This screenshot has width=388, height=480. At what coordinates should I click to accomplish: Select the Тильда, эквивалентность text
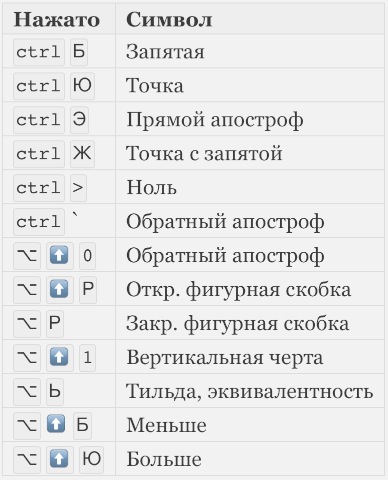click(249, 391)
